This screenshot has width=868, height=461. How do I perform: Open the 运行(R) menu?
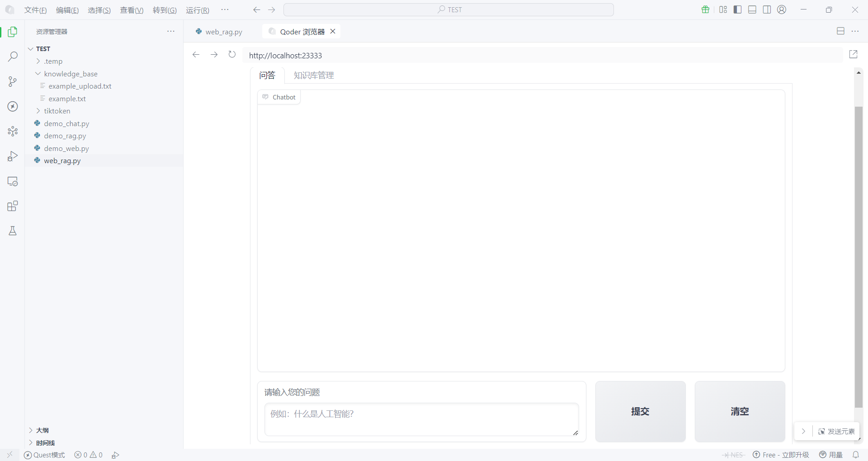coord(198,10)
